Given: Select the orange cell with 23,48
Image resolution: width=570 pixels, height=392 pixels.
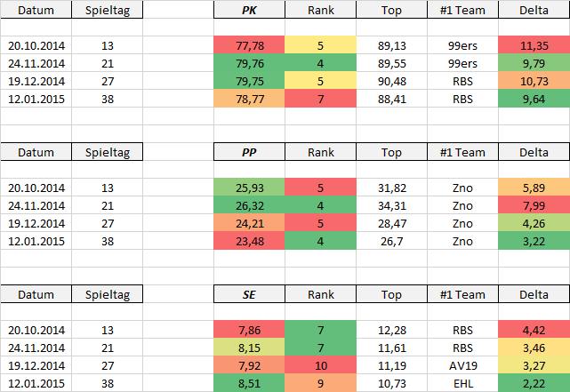Looking at the screenshot, I should (x=250, y=241).
